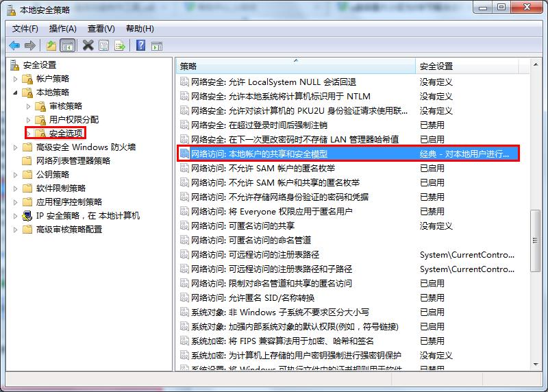
Task: Select 网络访问: 不允许 SAM 帐户的匿名枚举
Action: [x=263, y=168]
